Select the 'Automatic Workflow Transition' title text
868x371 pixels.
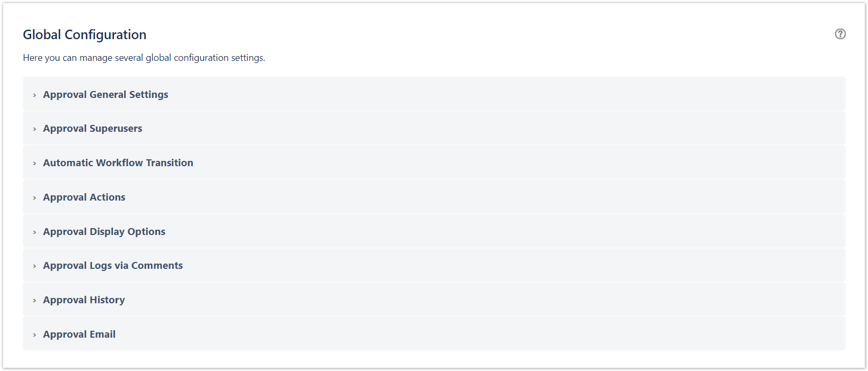118,163
